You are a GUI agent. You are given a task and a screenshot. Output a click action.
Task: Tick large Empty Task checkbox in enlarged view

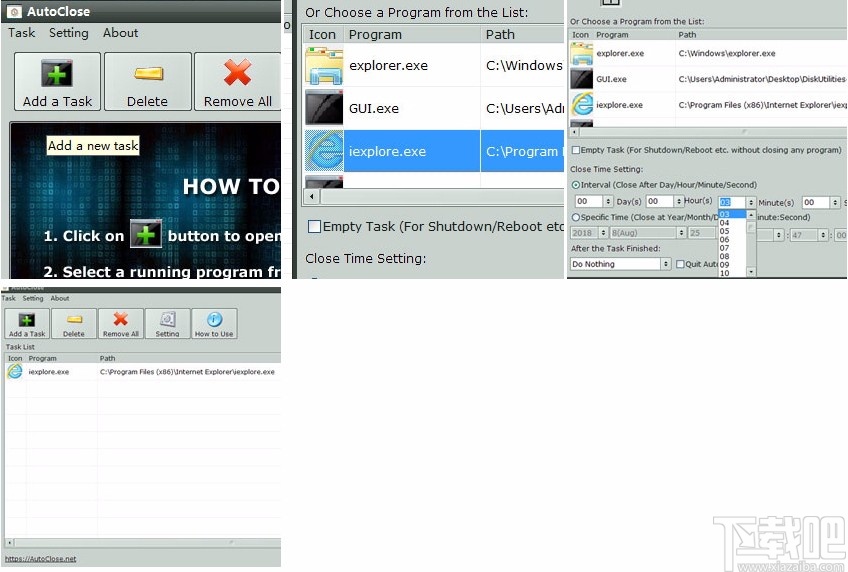pos(314,227)
